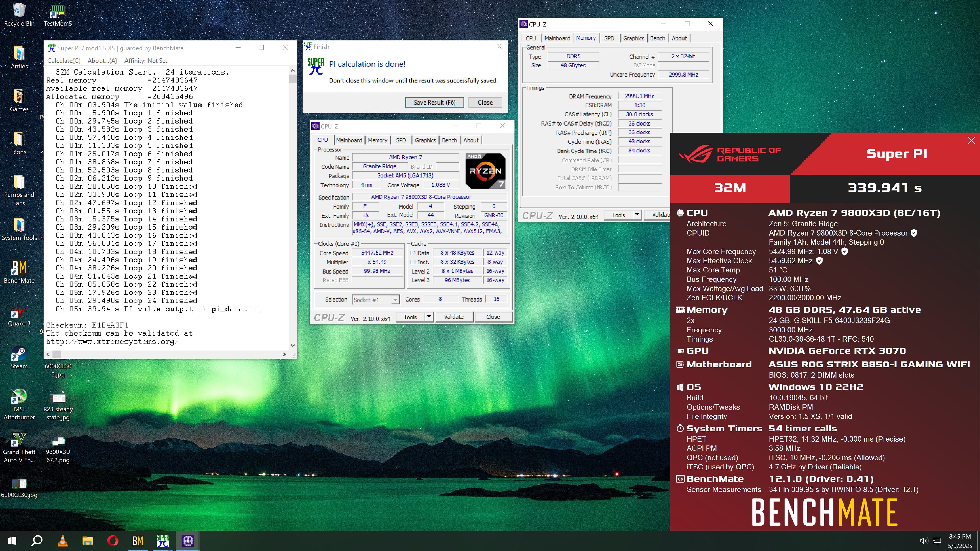
Task: Select SPD tab in CPU-Z Memory window
Action: click(609, 39)
